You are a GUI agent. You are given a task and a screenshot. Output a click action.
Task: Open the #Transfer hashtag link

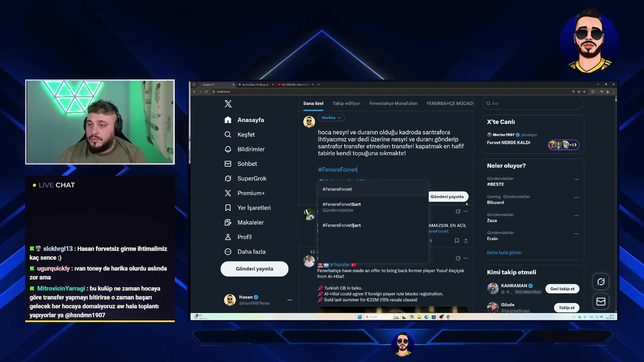pyautogui.click(x=341, y=264)
